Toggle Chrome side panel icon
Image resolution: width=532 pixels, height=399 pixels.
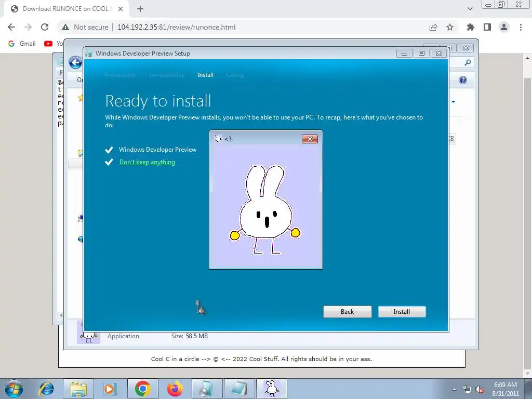click(x=487, y=27)
